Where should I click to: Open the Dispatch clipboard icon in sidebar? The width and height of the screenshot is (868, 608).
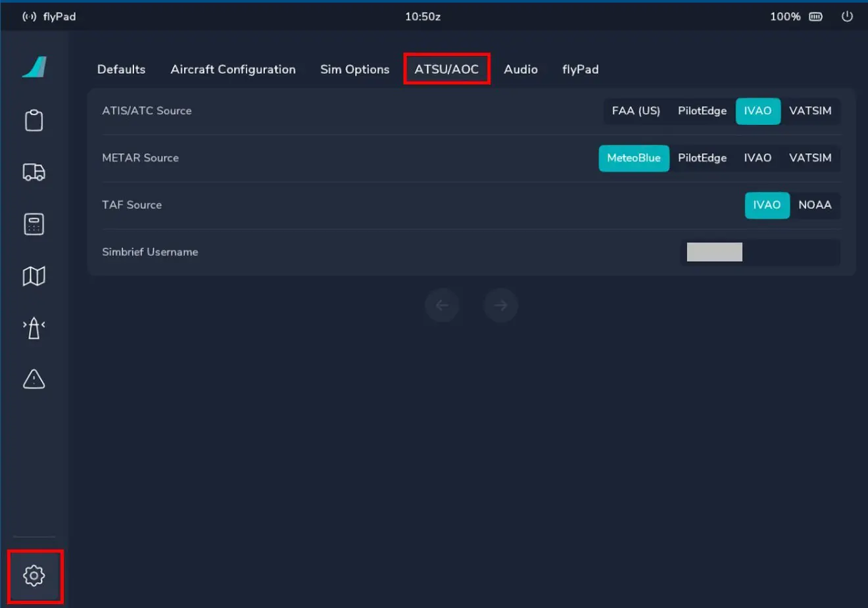tap(34, 120)
